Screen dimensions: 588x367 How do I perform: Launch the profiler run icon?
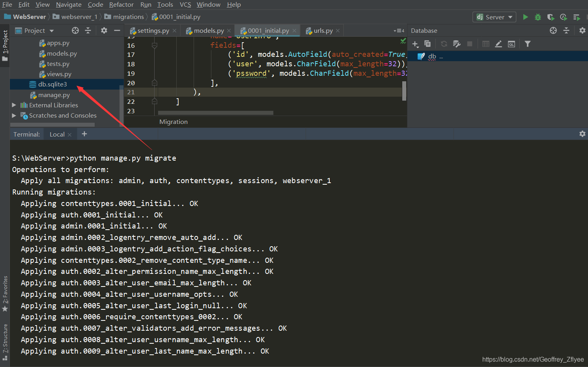coord(563,17)
